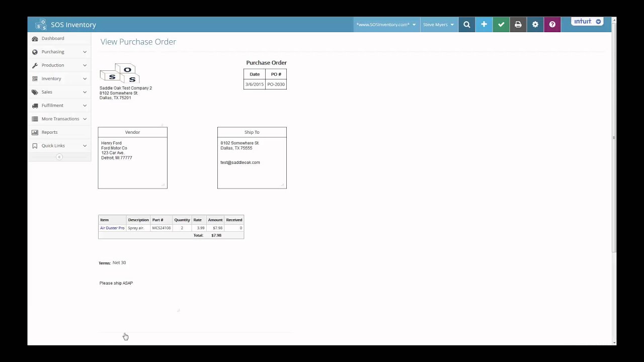644x362 pixels.
Task: Go to Dashboard
Action: tap(53, 39)
